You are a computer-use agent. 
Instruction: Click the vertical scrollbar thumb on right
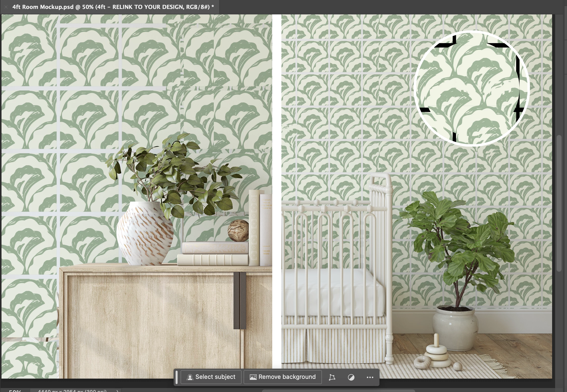(559, 203)
